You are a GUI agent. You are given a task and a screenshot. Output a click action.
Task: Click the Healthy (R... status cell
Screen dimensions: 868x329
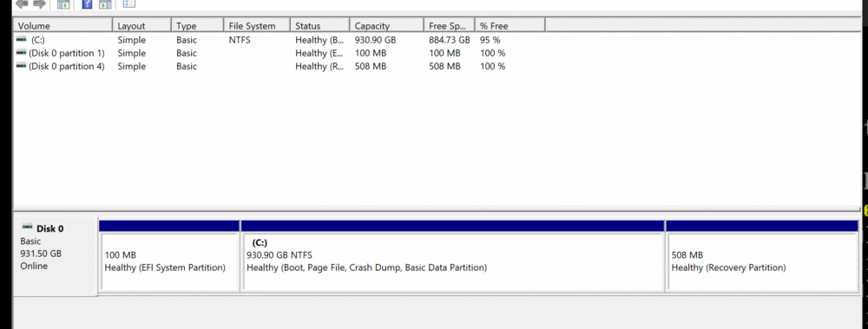[319, 66]
